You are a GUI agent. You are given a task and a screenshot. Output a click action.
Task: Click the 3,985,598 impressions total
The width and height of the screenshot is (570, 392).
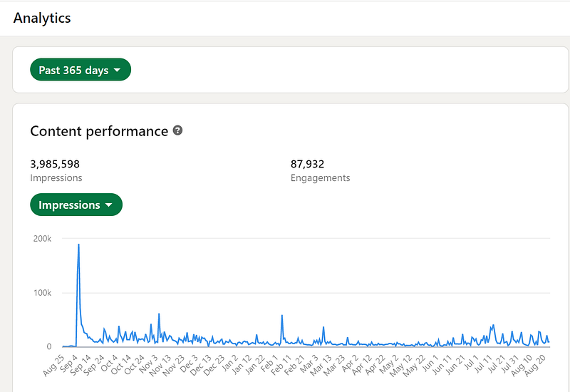55,164
